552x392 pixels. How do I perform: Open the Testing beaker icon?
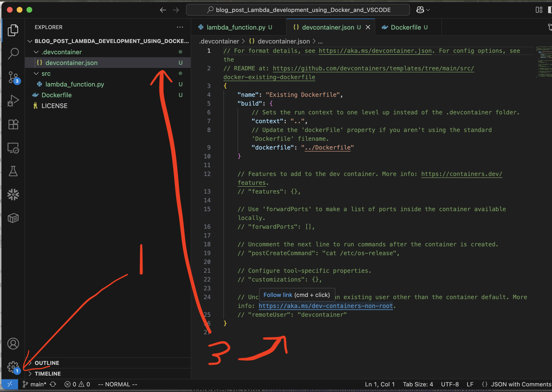tap(13, 171)
